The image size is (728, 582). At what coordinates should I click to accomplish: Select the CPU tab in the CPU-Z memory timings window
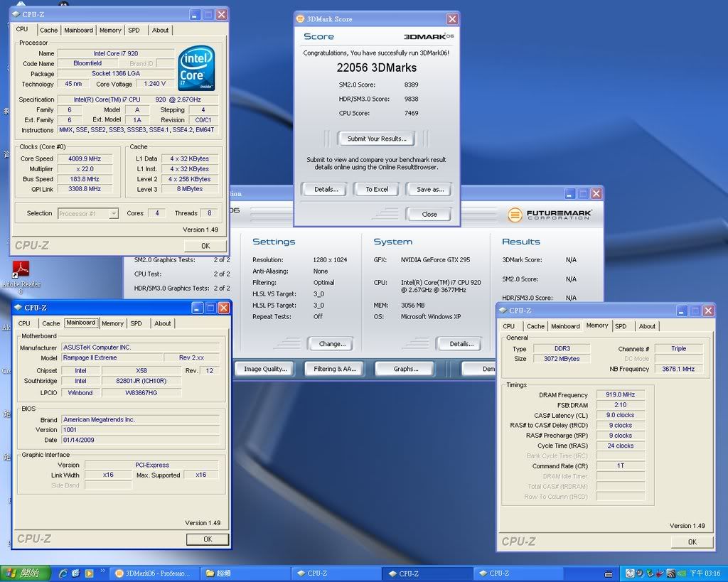coord(509,326)
